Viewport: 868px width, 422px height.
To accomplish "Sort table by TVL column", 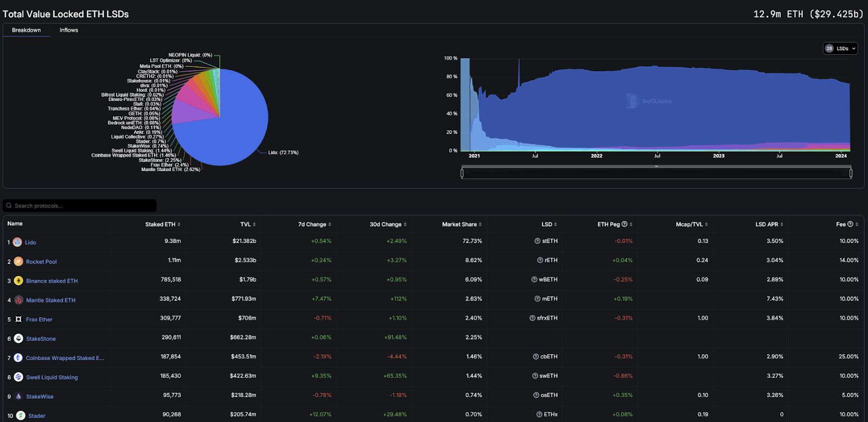I will (248, 224).
